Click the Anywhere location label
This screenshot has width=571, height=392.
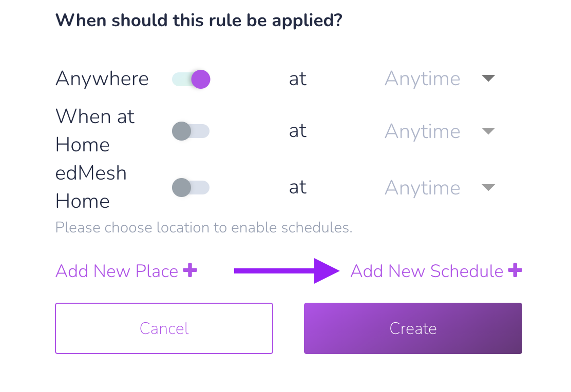(102, 79)
